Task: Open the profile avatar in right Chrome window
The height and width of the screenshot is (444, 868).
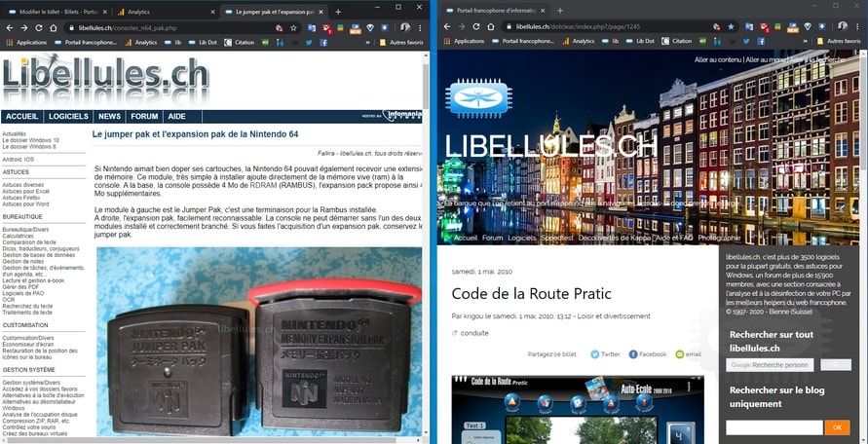Action: (x=843, y=26)
